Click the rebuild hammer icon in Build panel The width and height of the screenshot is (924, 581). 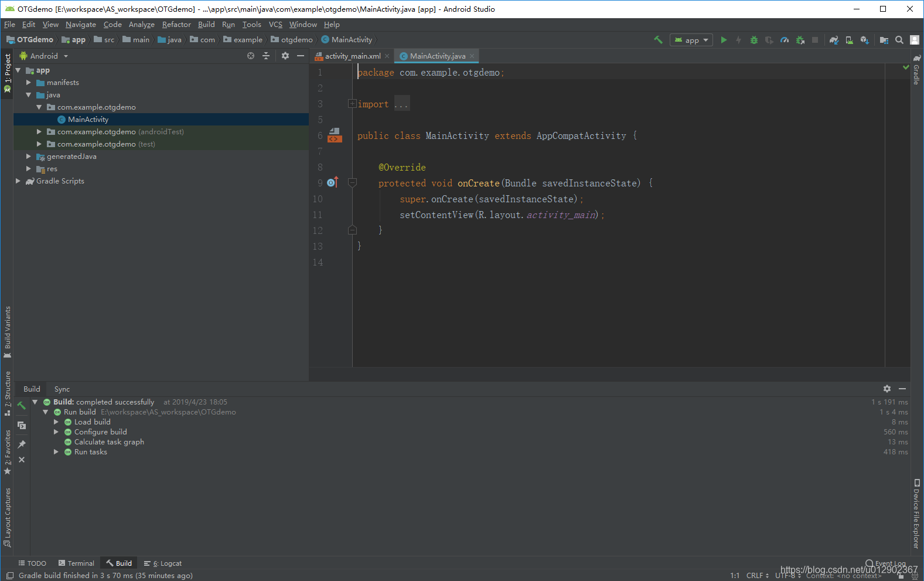(x=22, y=406)
